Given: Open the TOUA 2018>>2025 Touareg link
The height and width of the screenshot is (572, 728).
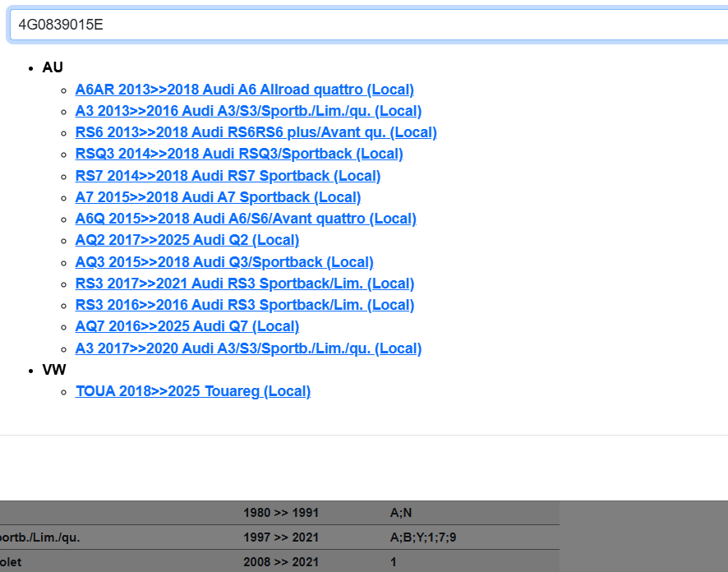Looking at the screenshot, I should tap(193, 391).
